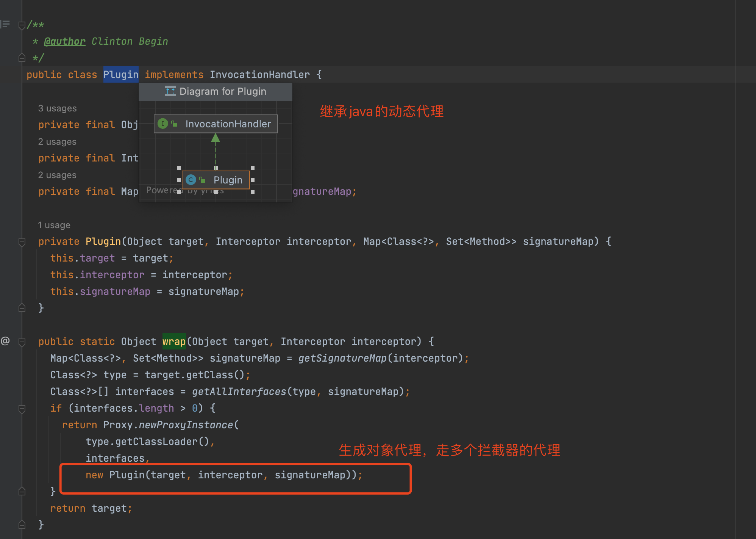Click InvocationHandler in class declaration
The height and width of the screenshot is (539, 756).
point(260,75)
